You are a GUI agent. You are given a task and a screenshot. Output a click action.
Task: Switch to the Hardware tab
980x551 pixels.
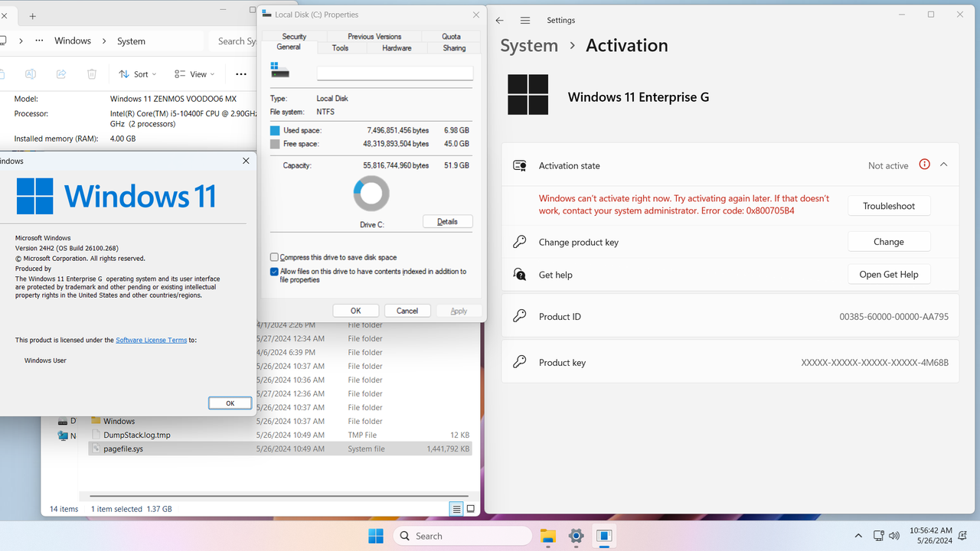397,47
